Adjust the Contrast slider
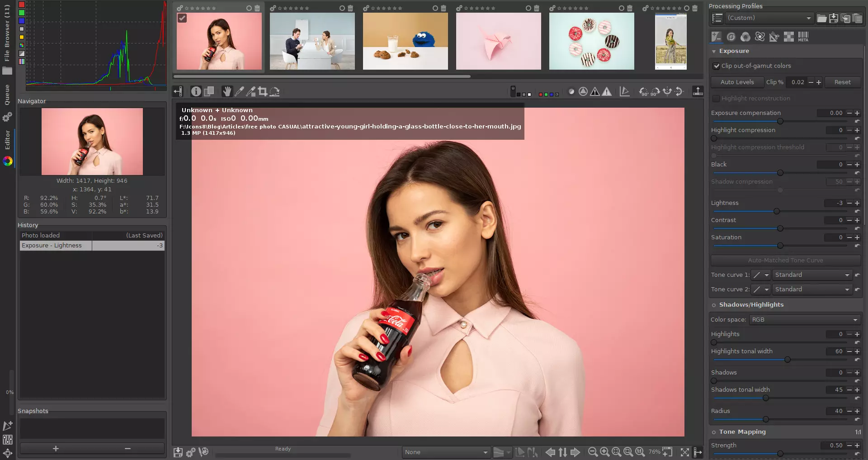Viewport: 868px width, 460px height. click(x=780, y=228)
